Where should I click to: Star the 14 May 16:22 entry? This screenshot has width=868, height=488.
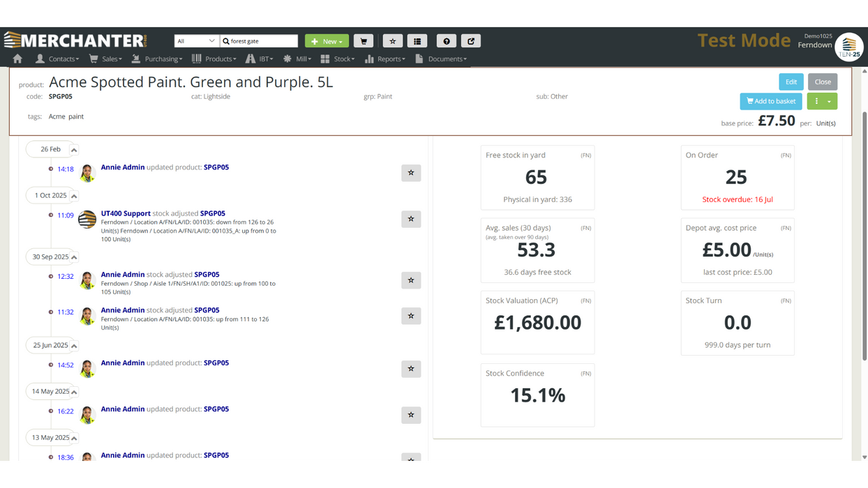411,415
